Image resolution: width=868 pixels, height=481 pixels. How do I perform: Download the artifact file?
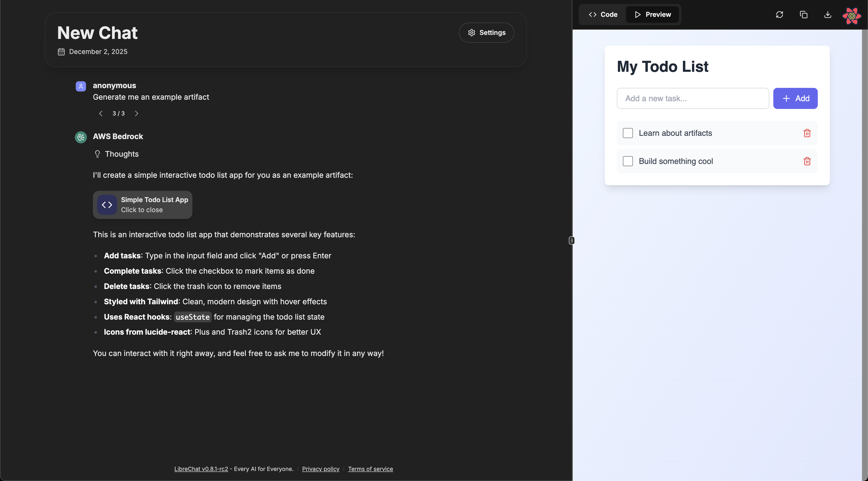tap(828, 15)
